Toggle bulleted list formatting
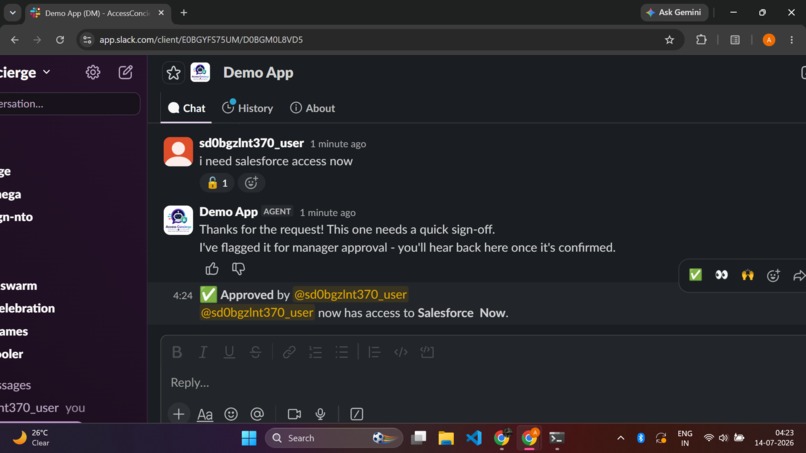This screenshot has height=453, width=806. [341, 352]
